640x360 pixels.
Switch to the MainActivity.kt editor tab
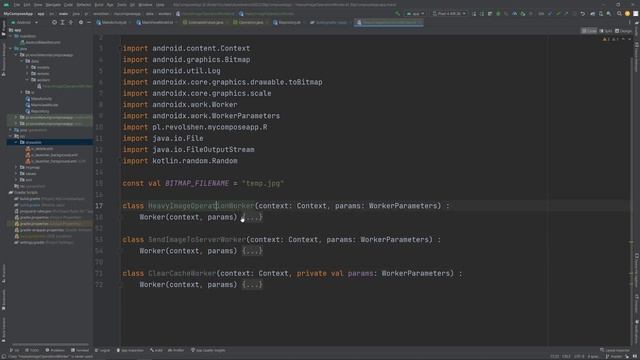(113, 22)
